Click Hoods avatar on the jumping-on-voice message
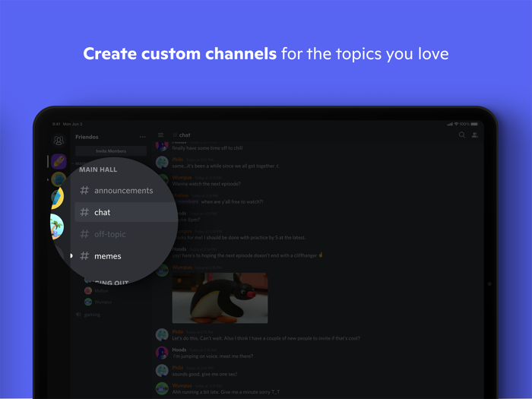This screenshot has height=399, width=532. [x=162, y=353]
